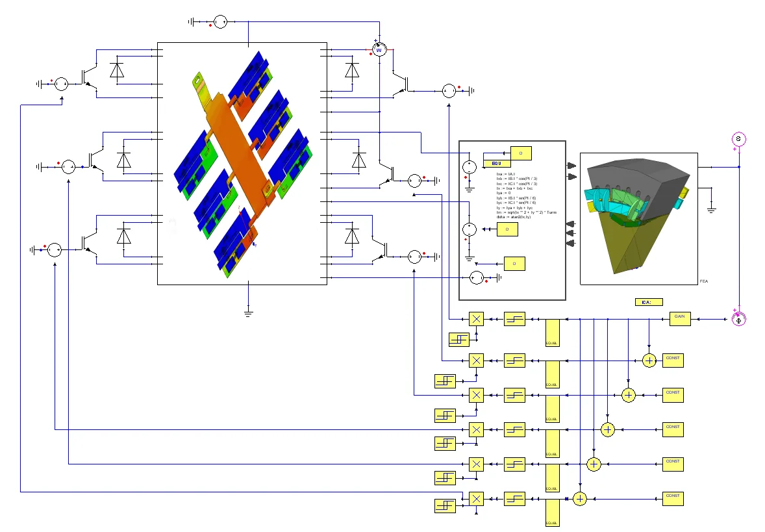
Task: Click the middle-right freewheeling diode
Action: coord(359,160)
